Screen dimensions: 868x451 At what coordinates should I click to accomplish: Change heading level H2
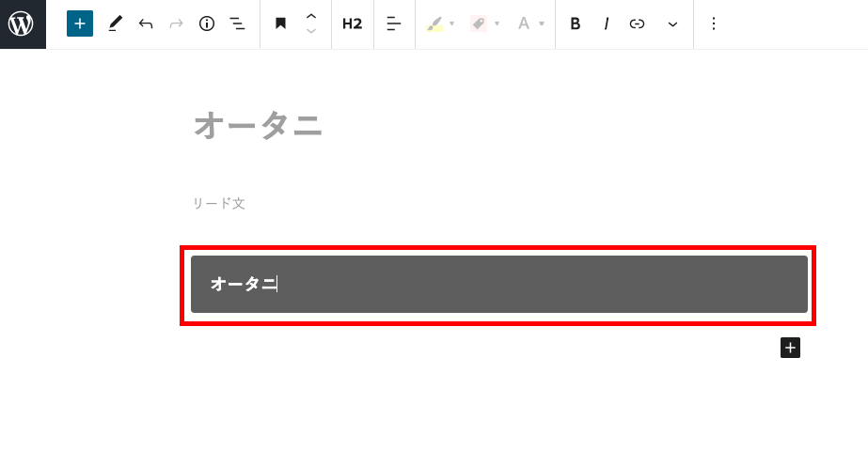pos(352,23)
